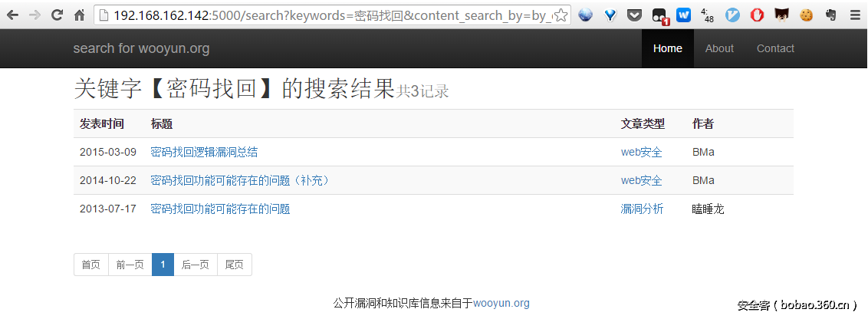Click author BMa in the 2014-10-22 row
The image size is (868, 319).
coord(703,180)
